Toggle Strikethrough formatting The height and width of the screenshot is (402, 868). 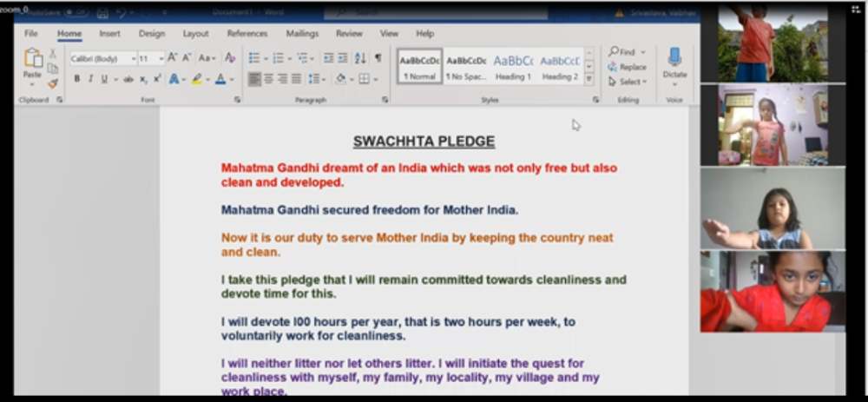pos(128,79)
